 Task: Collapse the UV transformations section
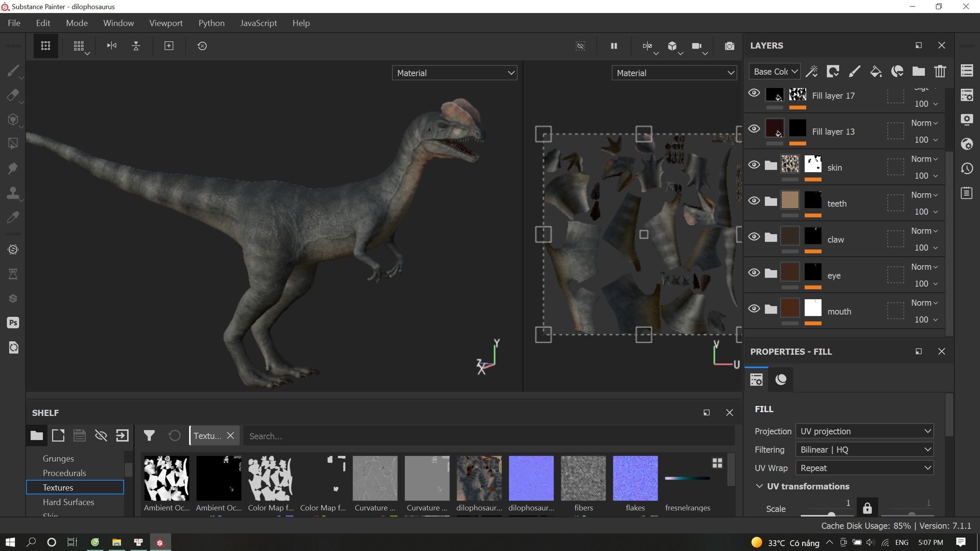759,486
